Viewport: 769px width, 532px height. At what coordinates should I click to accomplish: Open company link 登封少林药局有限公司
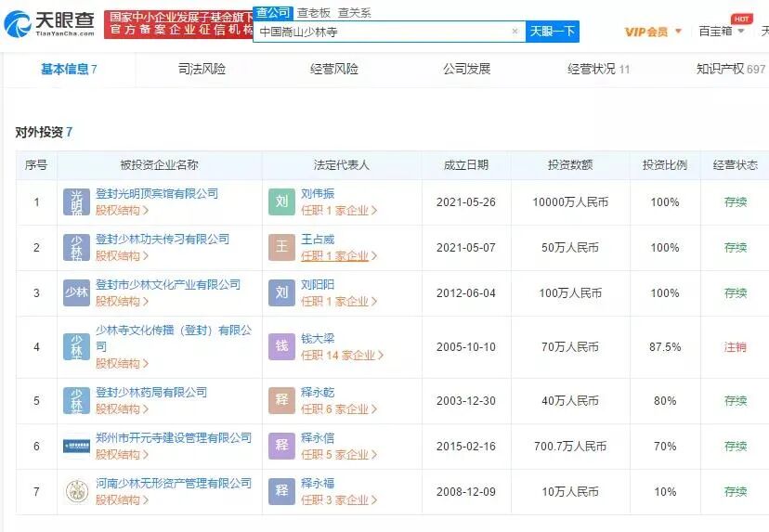click(151, 392)
